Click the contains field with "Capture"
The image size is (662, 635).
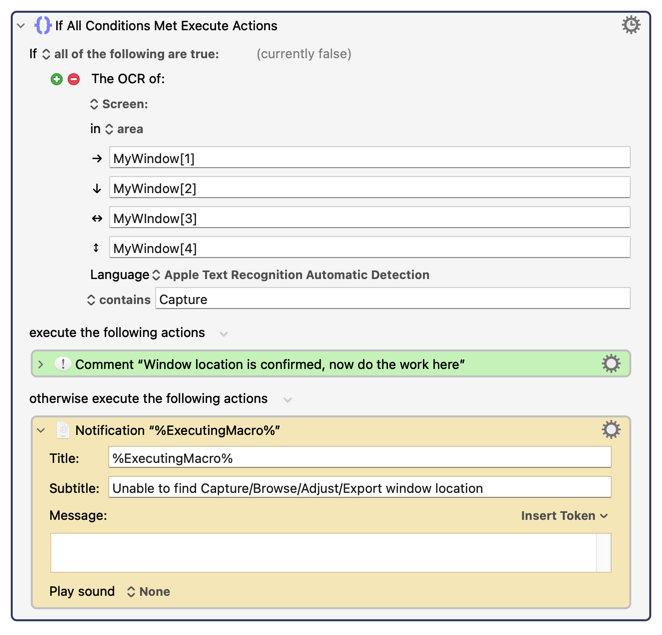pyautogui.click(x=393, y=299)
